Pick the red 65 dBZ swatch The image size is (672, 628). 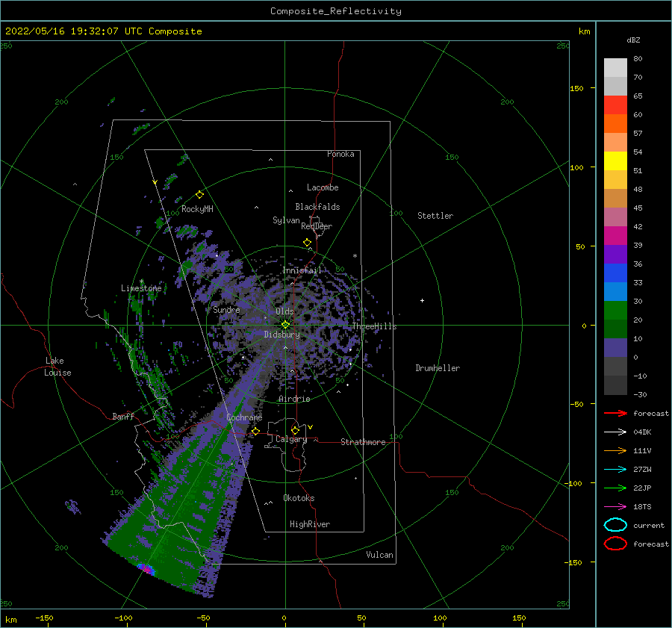pos(615,105)
